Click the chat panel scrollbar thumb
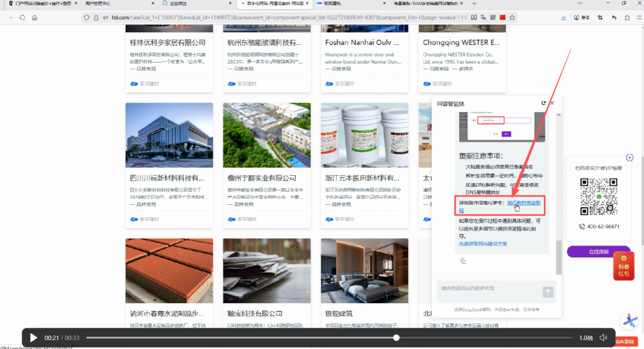The width and height of the screenshot is (644, 349). click(559, 257)
